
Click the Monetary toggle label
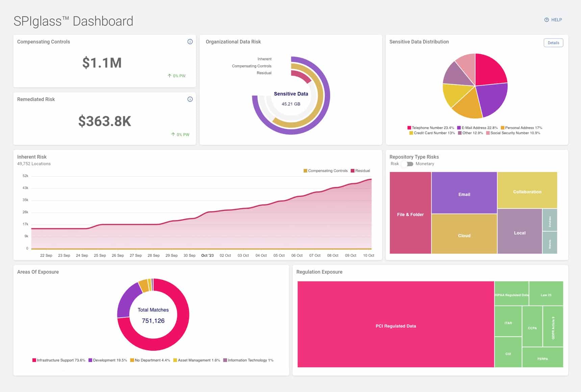425,164
